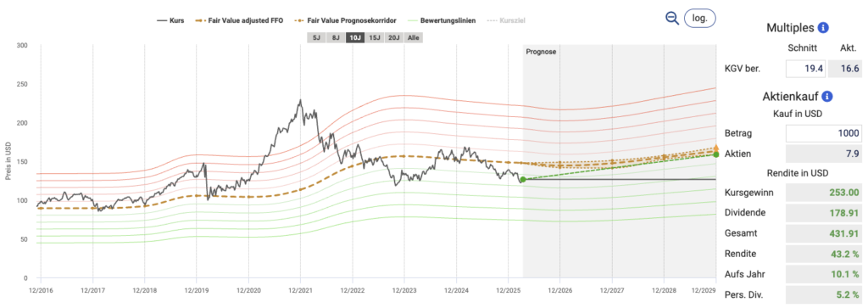This screenshot has height=308, width=868.
Task: Click the Akt. column header
Action: coord(848,48)
